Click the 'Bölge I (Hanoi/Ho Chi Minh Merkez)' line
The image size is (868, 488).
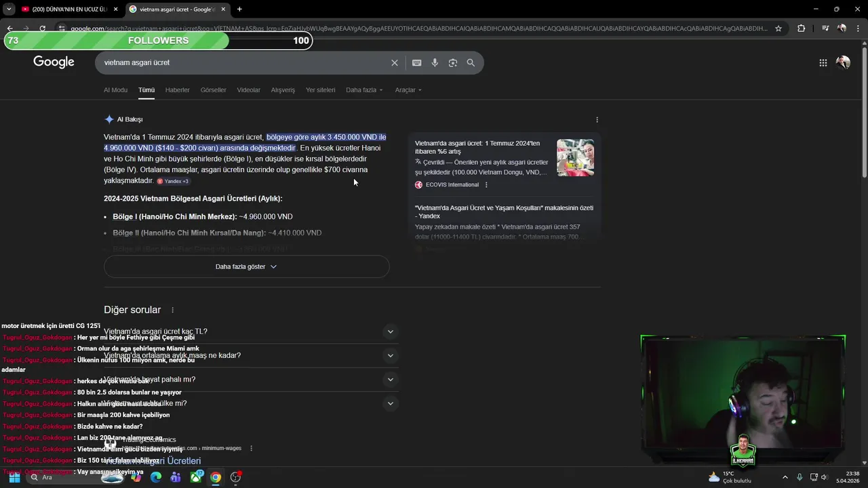coord(203,217)
